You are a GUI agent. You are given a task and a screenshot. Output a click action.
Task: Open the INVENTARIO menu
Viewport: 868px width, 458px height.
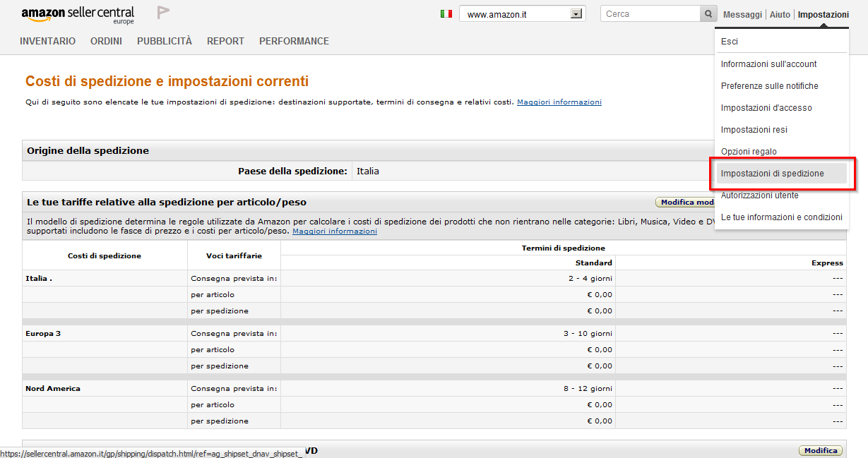[47, 41]
